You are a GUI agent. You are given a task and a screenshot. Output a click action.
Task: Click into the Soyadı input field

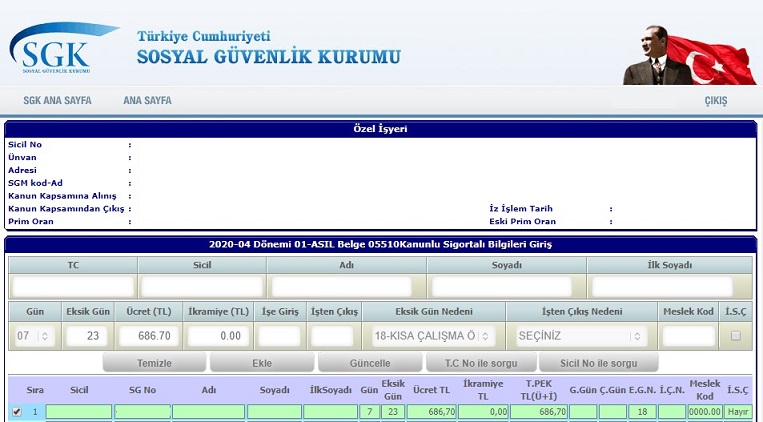click(x=502, y=287)
